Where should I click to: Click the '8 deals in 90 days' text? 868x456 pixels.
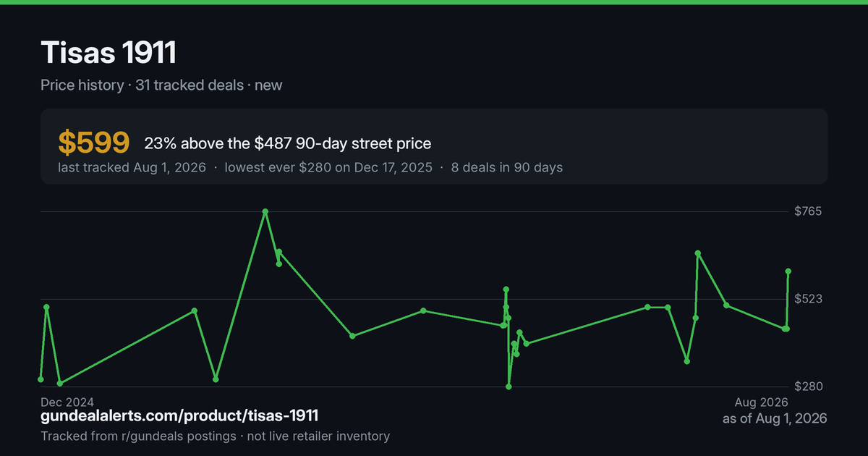(506, 167)
